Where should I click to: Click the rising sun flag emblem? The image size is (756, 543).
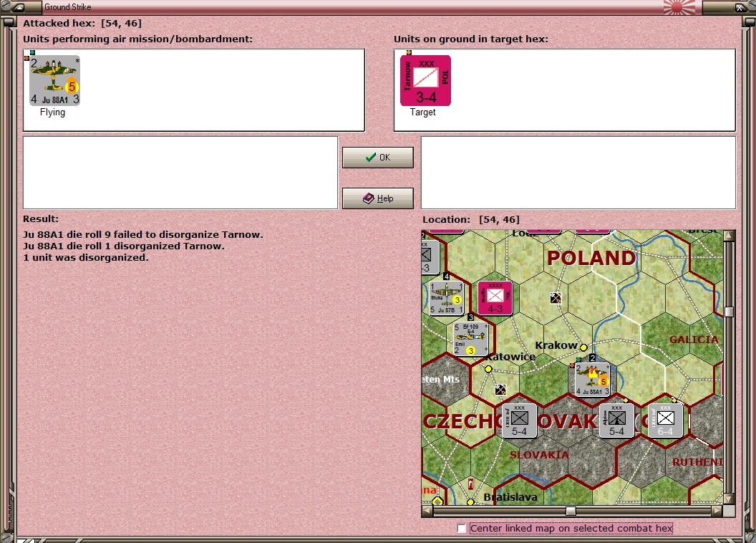pyautogui.click(x=679, y=7)
